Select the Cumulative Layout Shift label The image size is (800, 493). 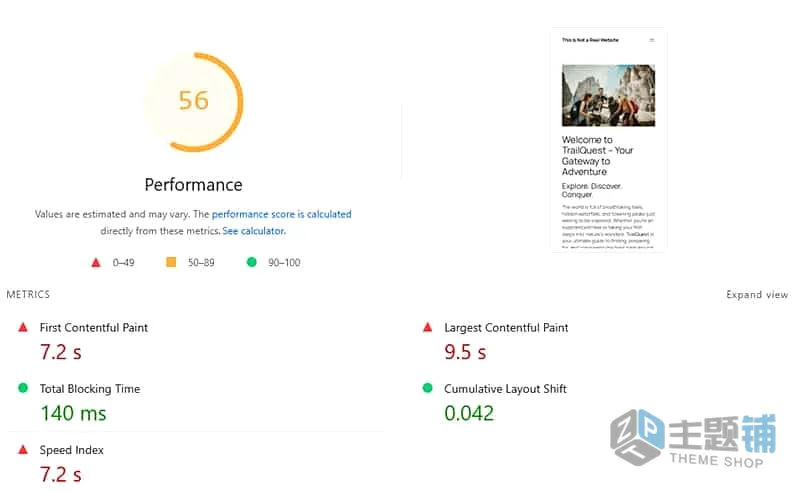(505, 389)
